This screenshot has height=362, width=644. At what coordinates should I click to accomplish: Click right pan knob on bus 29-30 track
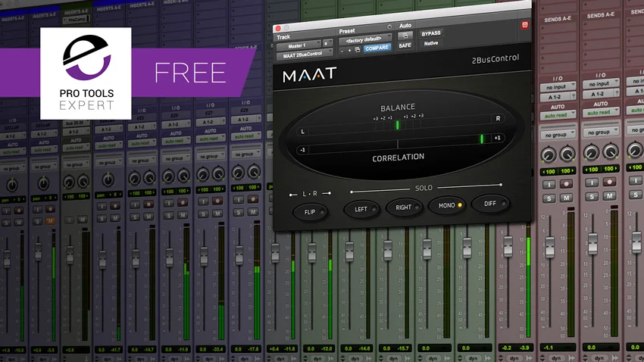coord(83,180)
